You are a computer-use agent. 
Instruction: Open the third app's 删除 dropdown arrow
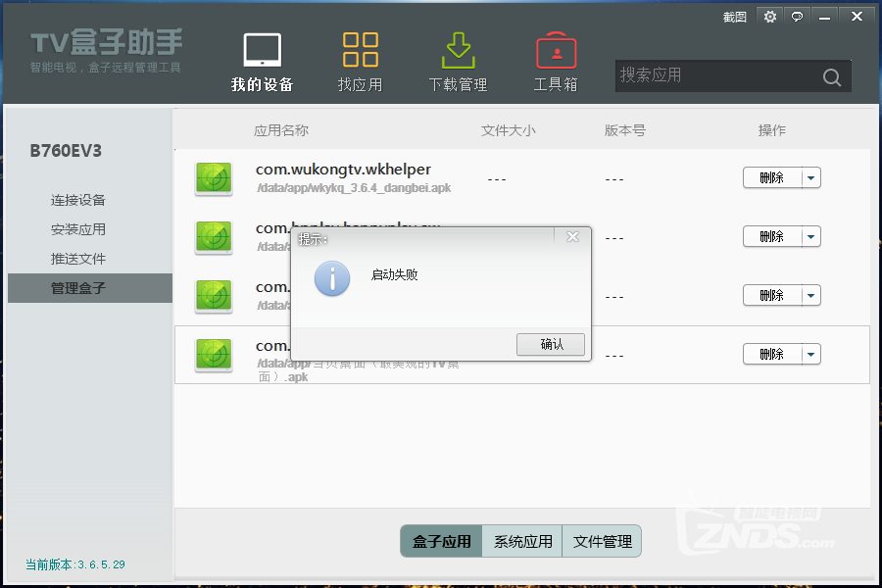pos(811,295)
